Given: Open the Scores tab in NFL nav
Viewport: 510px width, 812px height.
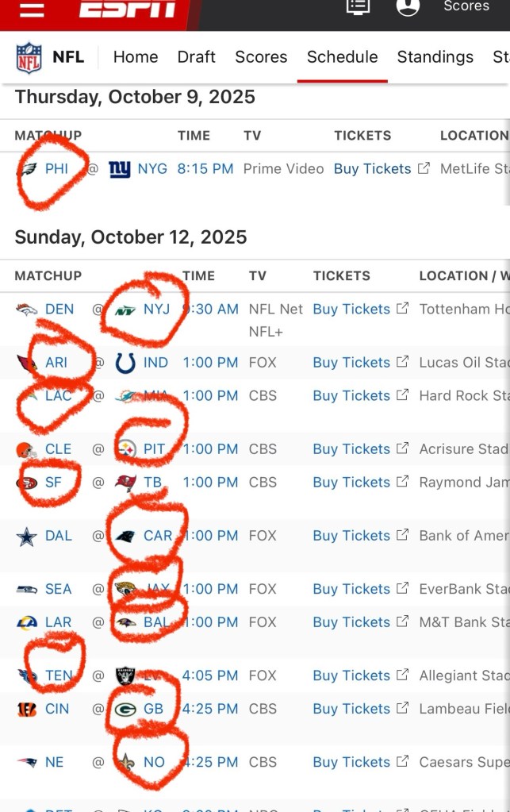Looking at the screenshot, I should click(x=261, y=57).
